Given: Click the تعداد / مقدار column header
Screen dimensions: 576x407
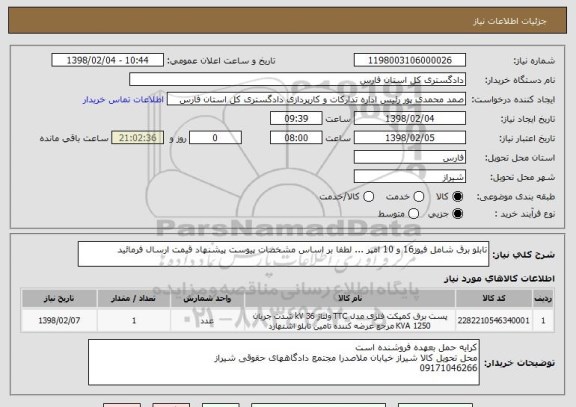Looking at the screenshot, I should [134, 299].
